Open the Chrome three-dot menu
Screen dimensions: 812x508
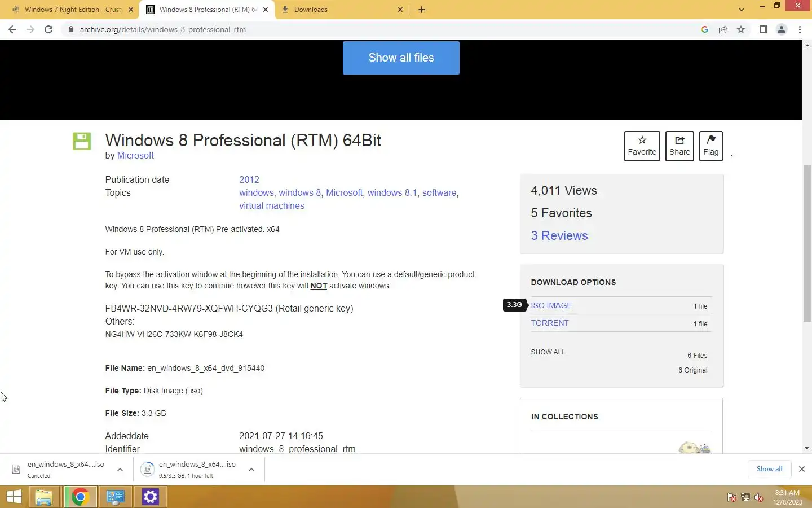pyautogui.click(x=800, y=29)
